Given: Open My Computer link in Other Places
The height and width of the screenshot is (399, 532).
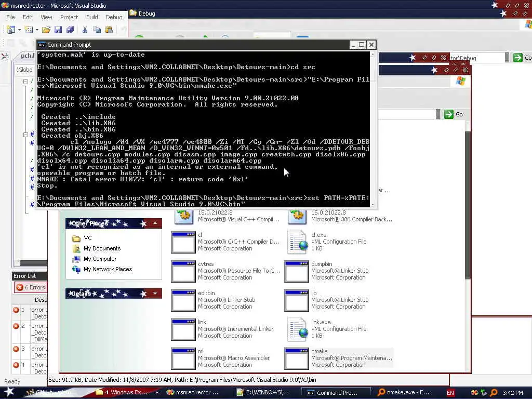Looking at the screenshot, I should click(100, 259).
